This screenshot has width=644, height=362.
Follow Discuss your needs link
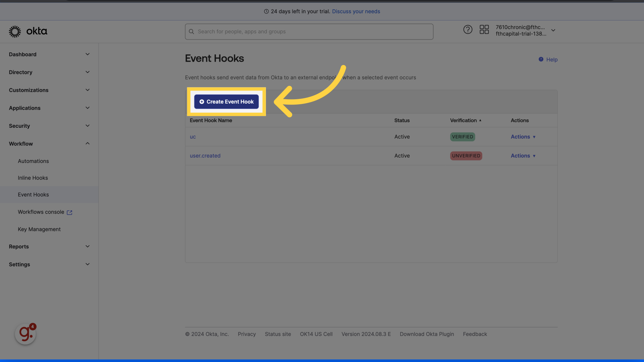pos(356,11)
